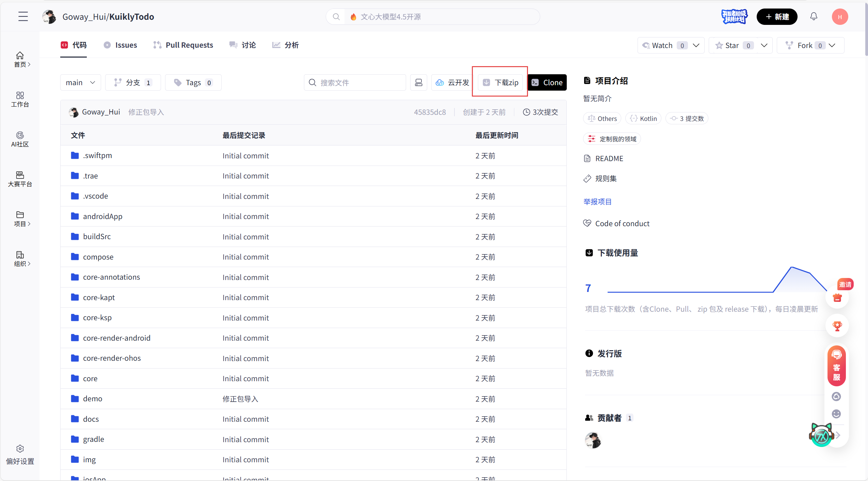Expand the Watch options chevron
Screen dimensions: 868x481
click(x=696, y=45)
